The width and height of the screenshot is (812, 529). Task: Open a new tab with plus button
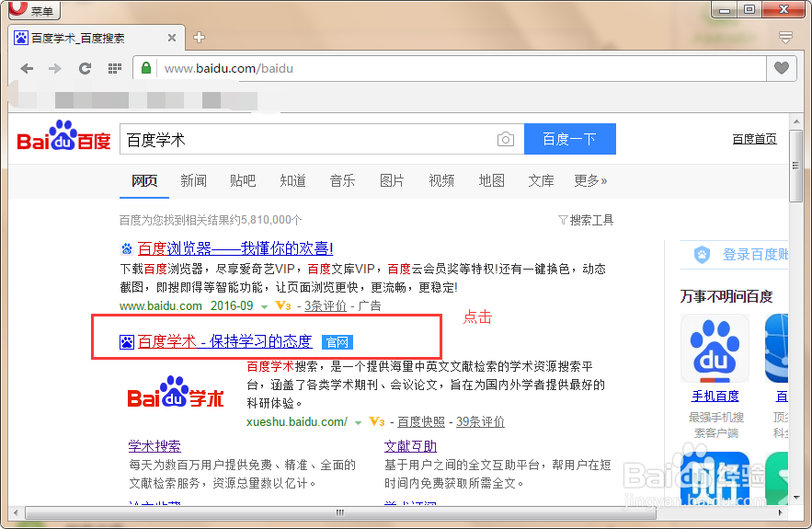[x=199, y=38]
